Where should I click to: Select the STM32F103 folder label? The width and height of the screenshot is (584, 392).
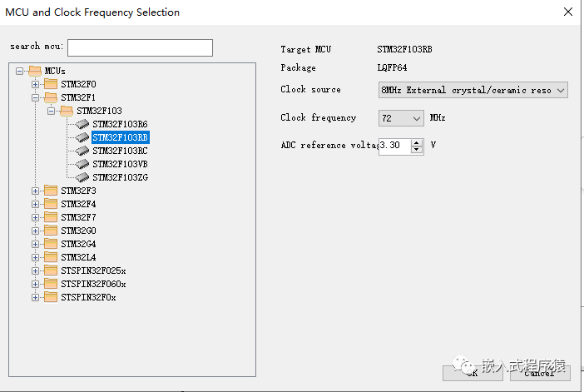[x=100, y=111]
